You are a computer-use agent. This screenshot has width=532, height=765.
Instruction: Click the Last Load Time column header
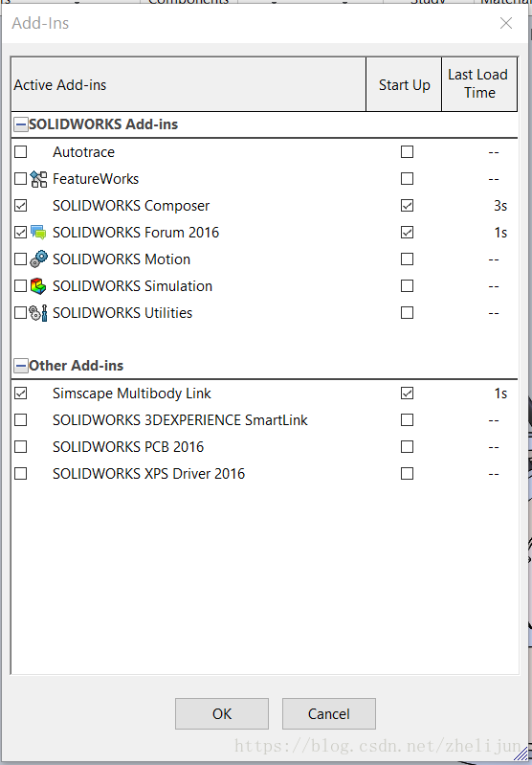pyautogui.click(x=479, y=84)
